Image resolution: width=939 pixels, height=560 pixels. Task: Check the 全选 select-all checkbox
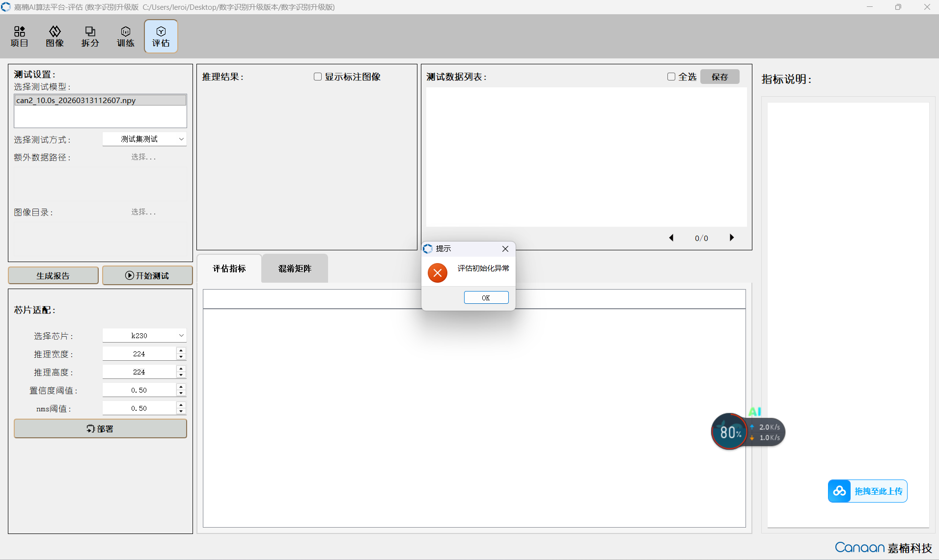click(x=671, y=77)
